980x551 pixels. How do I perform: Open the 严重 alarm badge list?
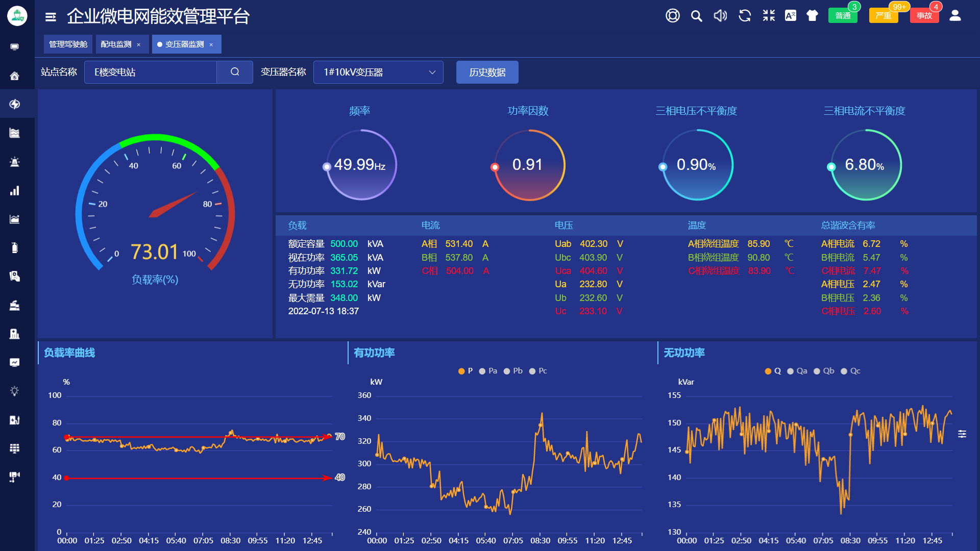click(884, 16)
